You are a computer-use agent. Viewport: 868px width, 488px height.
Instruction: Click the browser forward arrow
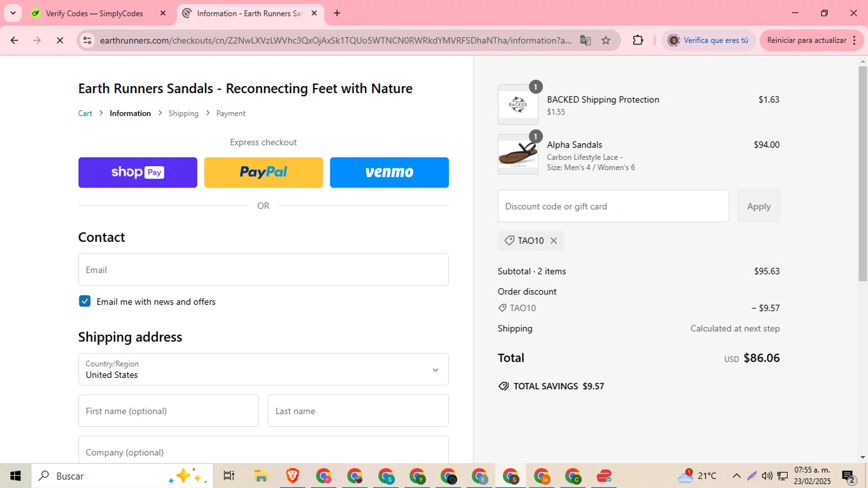[37, 41]
